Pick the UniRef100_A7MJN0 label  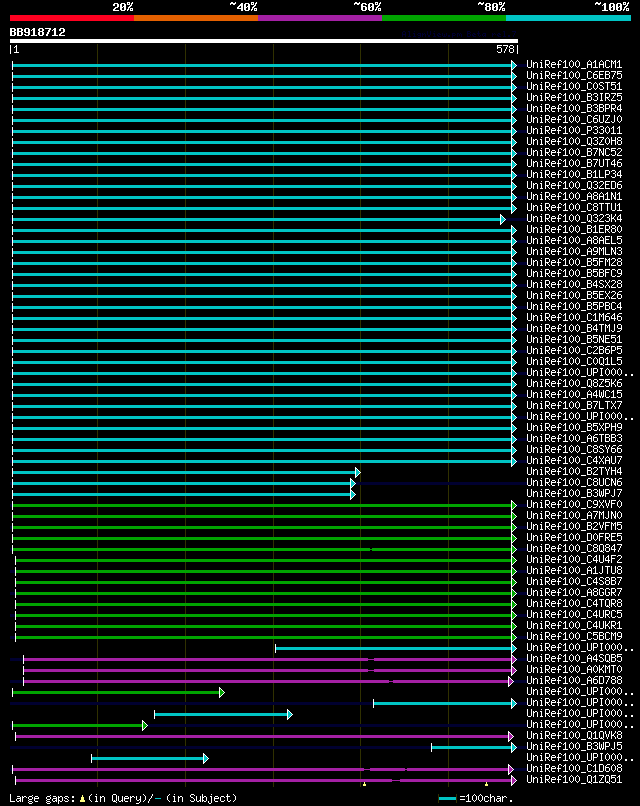point(574,516)
